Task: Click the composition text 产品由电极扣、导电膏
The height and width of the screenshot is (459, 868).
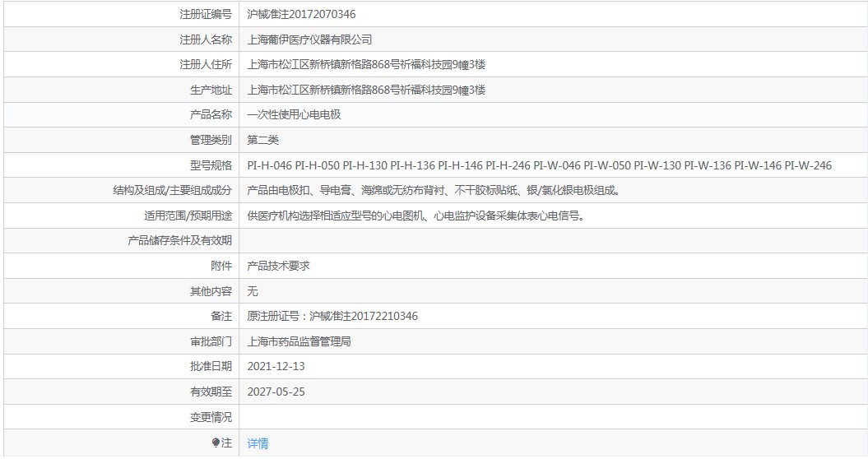Action: click(434, 191)
